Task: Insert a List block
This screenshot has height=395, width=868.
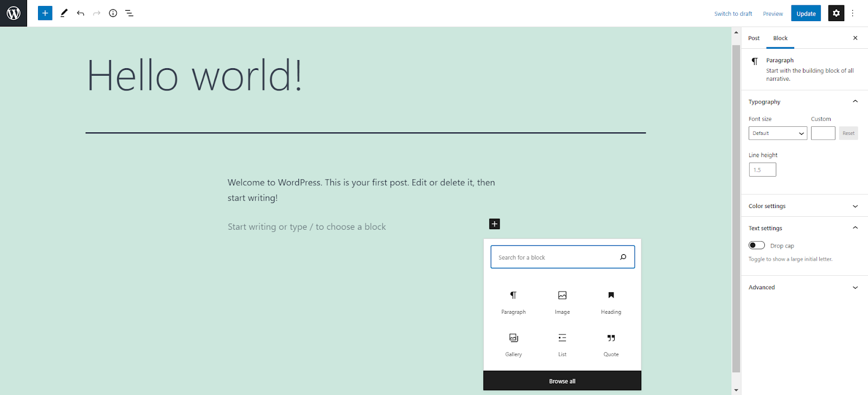Action: [562, 345]
